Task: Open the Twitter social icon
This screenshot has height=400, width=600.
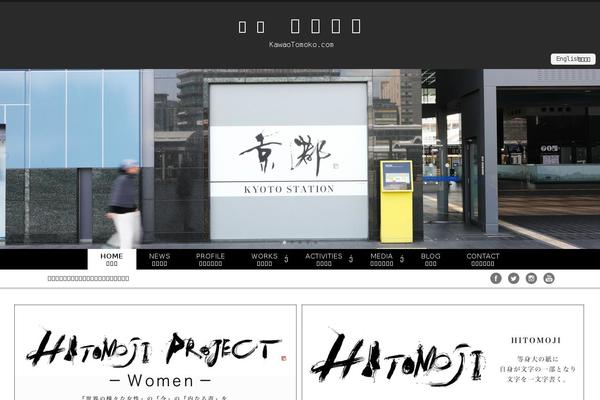Action: tap(514, 278)
